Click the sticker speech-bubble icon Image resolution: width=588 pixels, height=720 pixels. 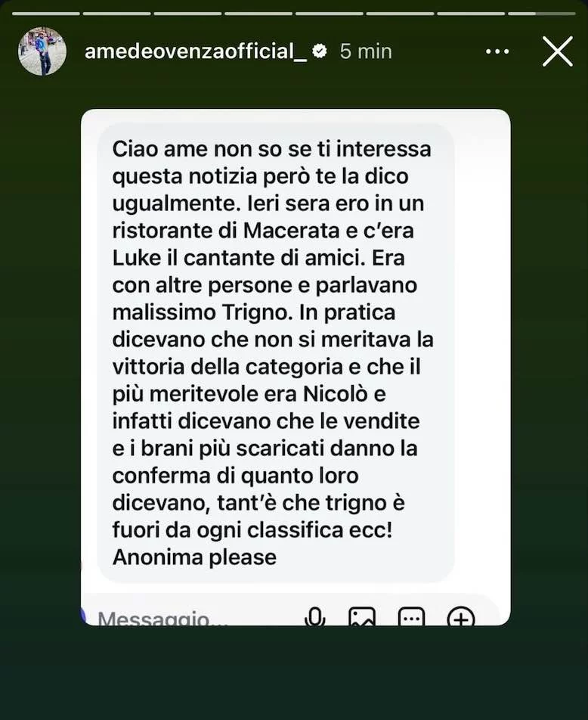click(x=411, y=616)
